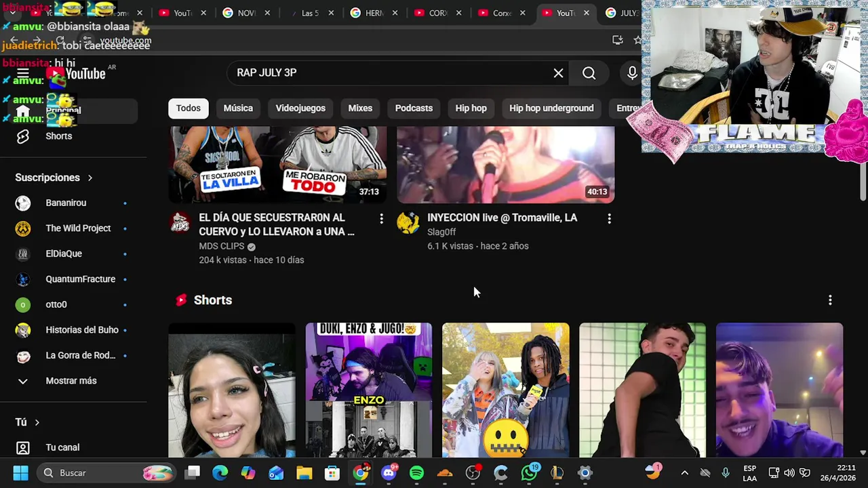Open File Explorer from the taskbar
This screenshot has height=488, width=868.
tap(304, 473)
